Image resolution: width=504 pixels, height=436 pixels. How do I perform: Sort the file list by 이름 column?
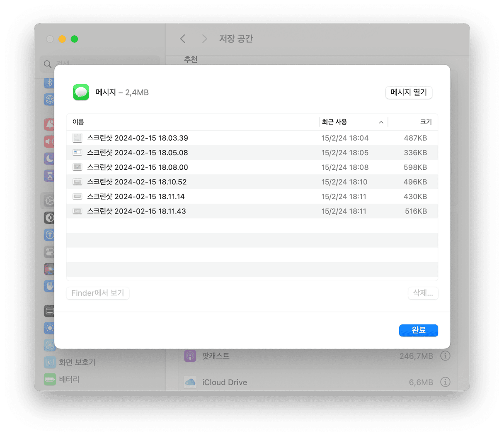click(x=78, y=122)
